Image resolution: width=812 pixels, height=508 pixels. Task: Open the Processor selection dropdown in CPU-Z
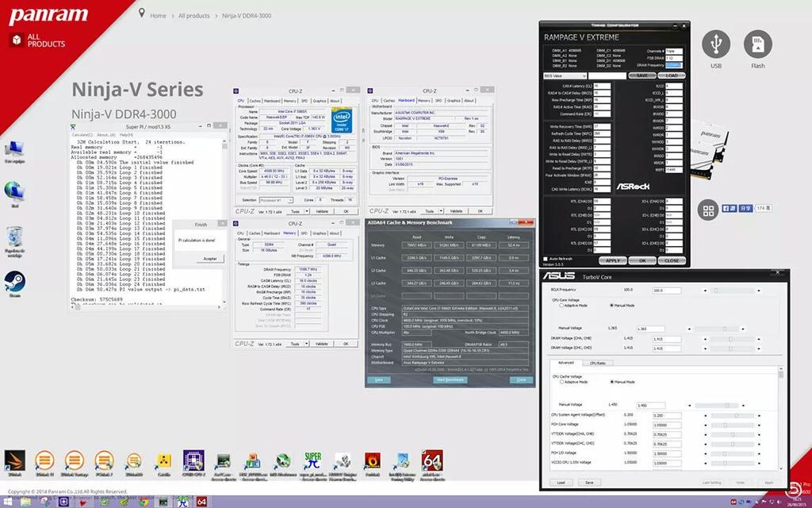(x=275, y=200)
